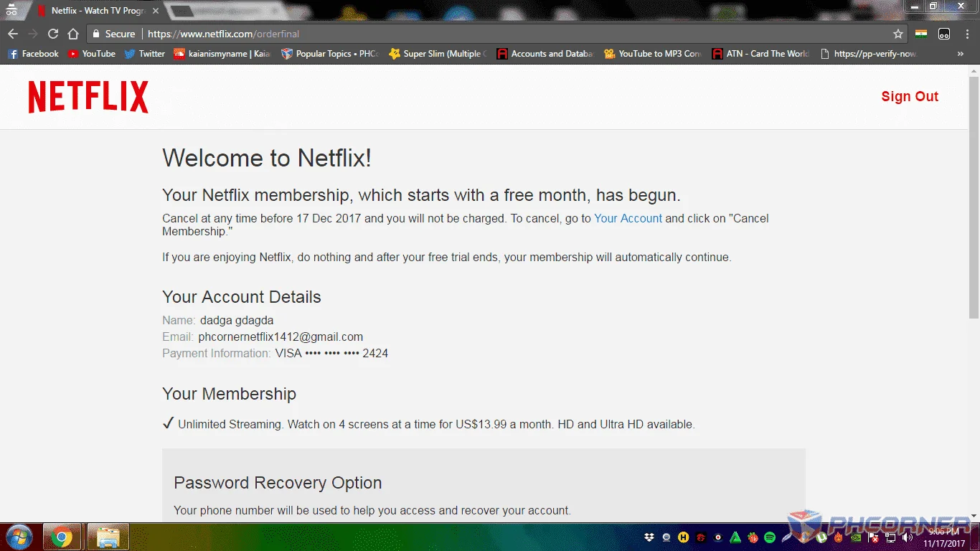Open the YouTube to MP3 bookmark
980x551 pixels.
point(653,54)
